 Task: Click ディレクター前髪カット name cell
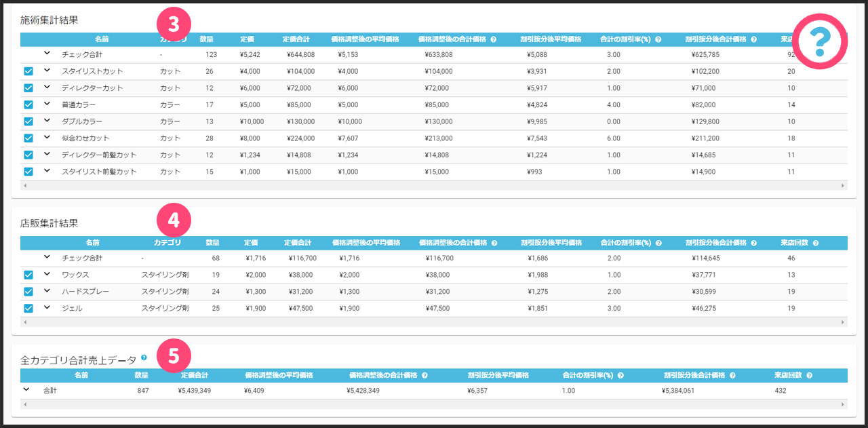pyautogui.click(x=99, y=155)
